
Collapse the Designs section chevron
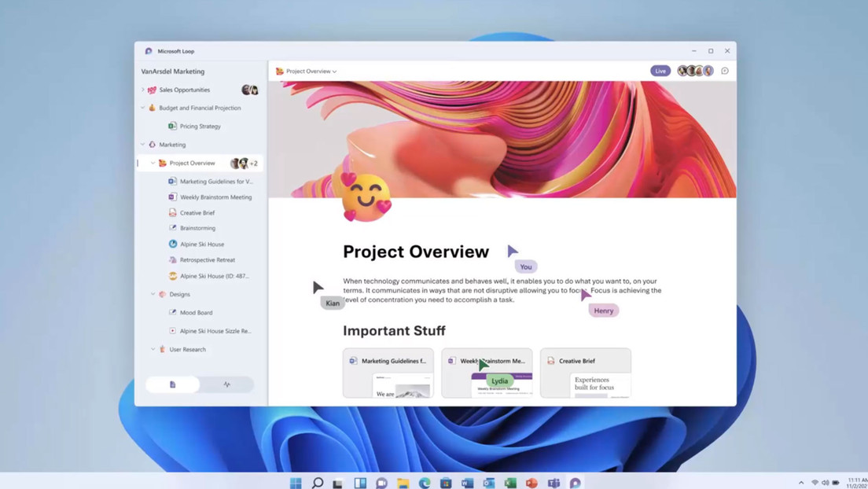(x=153, y=294)
